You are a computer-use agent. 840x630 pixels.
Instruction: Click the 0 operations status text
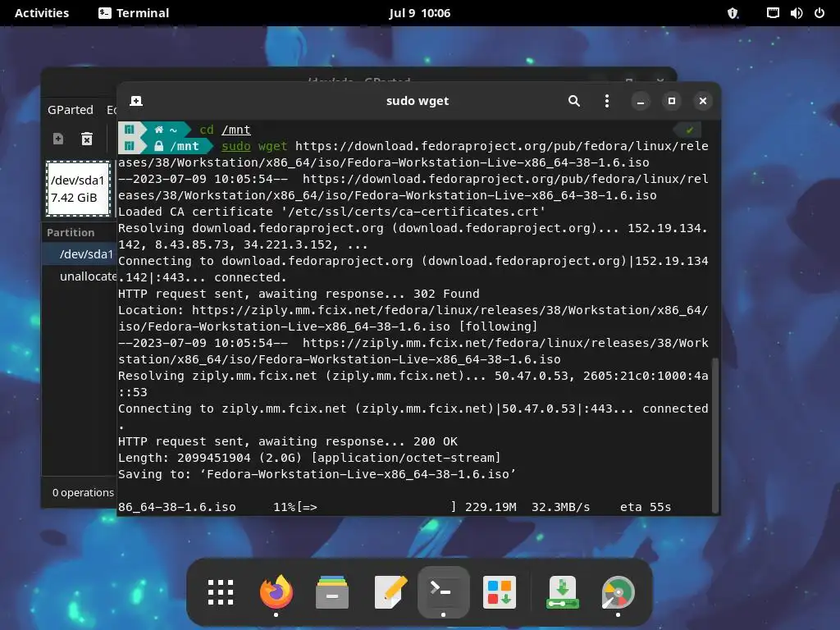(83, 492)
